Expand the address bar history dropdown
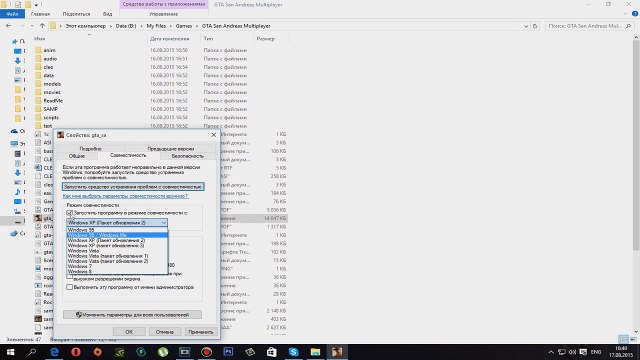The image size is (640, 360). click(x=526, y=26)
